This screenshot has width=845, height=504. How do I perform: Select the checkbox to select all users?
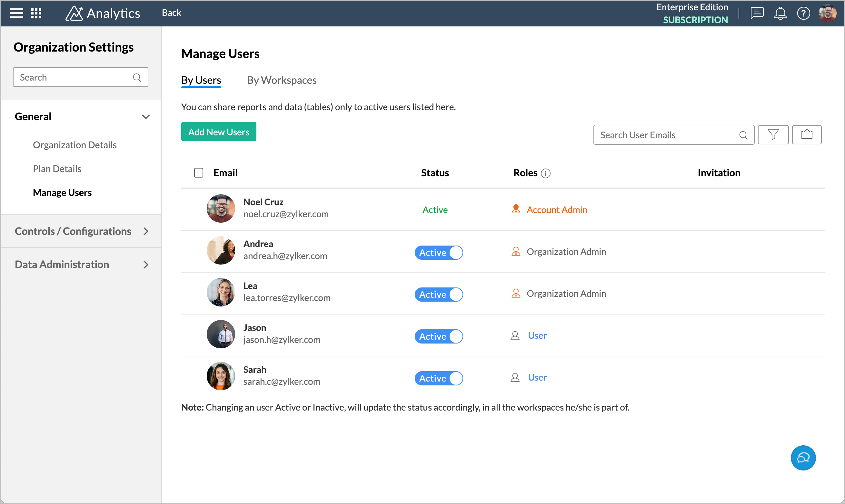[199, 173]
